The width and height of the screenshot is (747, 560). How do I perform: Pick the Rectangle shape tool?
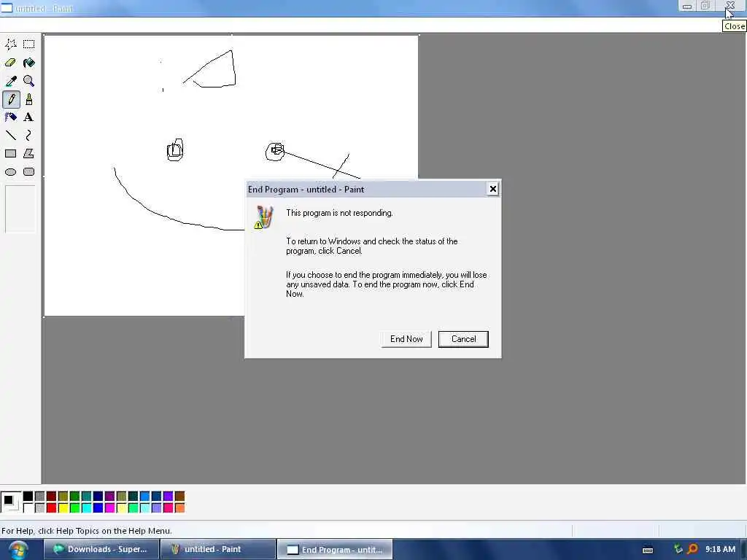click(10, 153)
